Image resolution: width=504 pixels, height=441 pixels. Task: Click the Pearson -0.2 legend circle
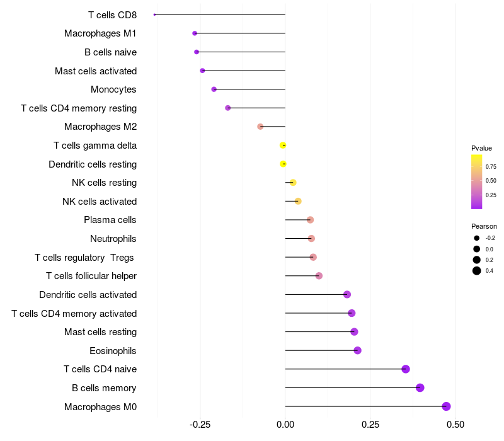[x=477, y=238]
